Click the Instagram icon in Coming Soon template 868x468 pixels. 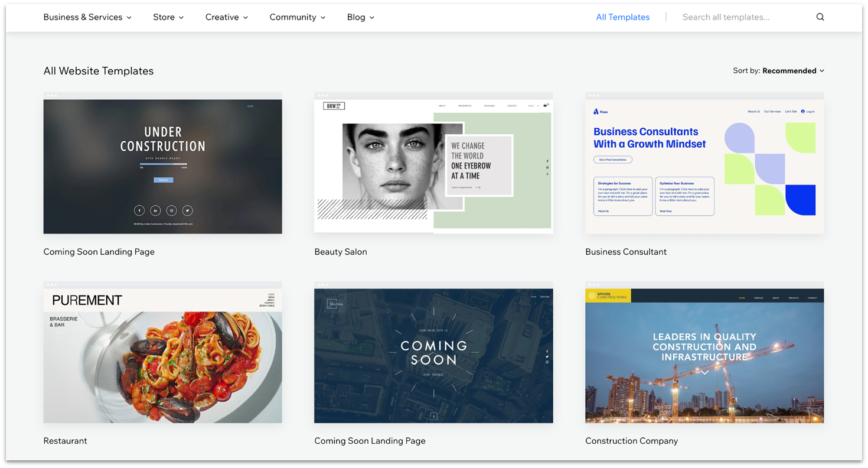pyautogui.click(x=171, y=210)
